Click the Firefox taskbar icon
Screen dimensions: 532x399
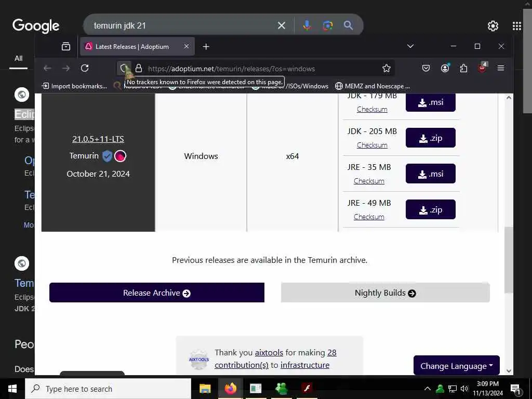230,389
